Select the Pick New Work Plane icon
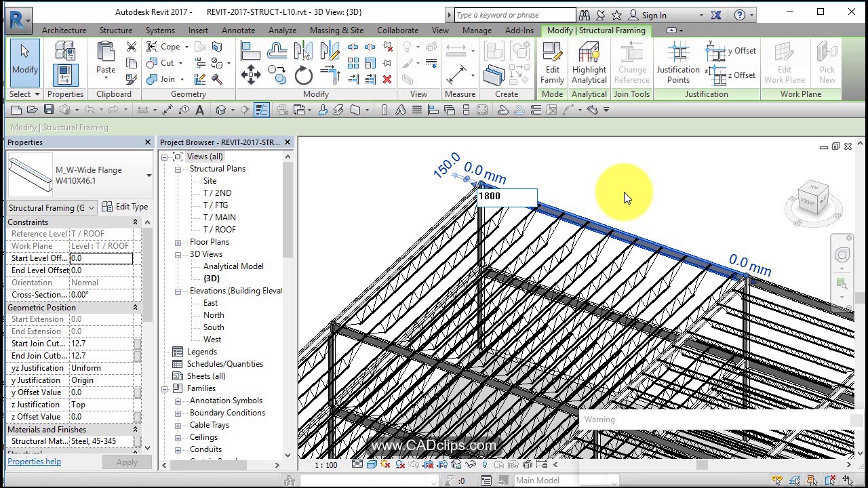Viewport: 868px width, 488px height. [827, 61]
